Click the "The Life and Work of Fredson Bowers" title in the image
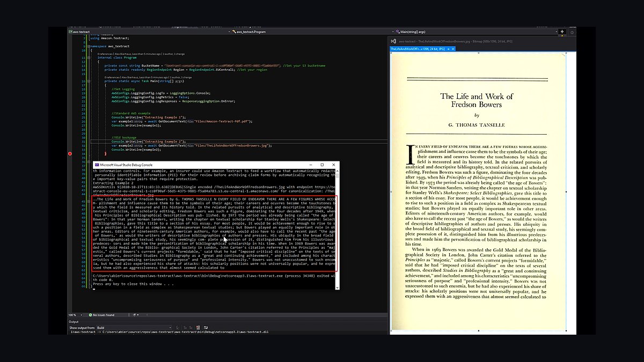The image size is (644, 362). (x=477, y=100)
